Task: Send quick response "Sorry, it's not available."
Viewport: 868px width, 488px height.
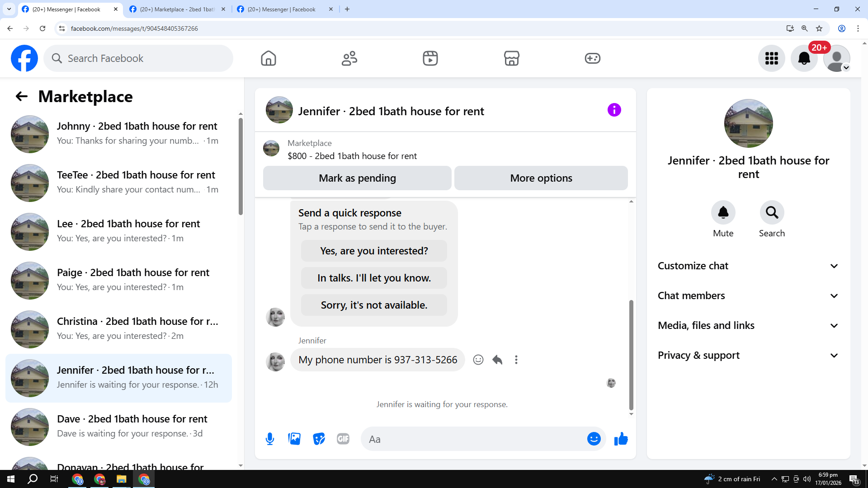Action: (x=374, y=305)
